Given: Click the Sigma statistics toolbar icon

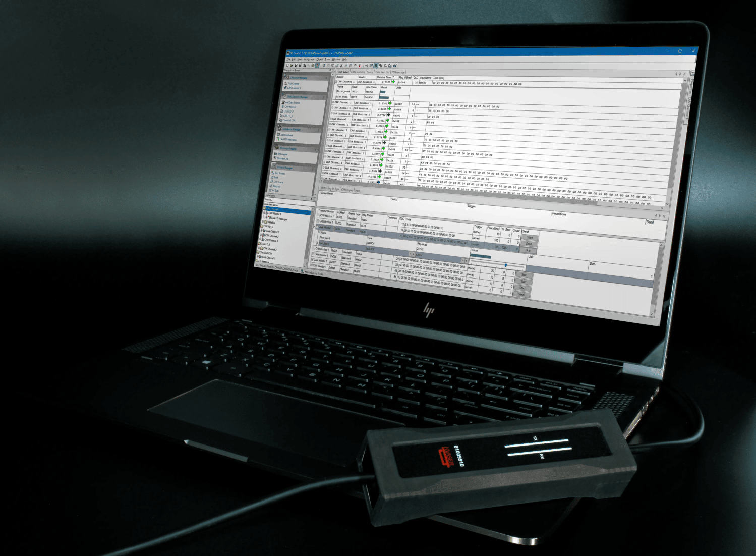Looking at the screenshot, I should (341, 66).
